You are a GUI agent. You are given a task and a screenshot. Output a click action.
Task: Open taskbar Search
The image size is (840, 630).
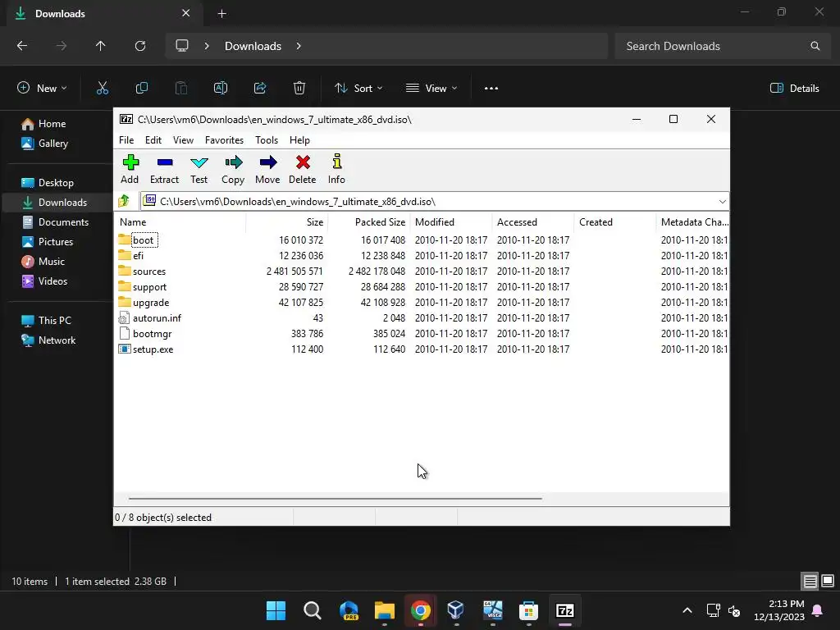[x=313, y=610]
